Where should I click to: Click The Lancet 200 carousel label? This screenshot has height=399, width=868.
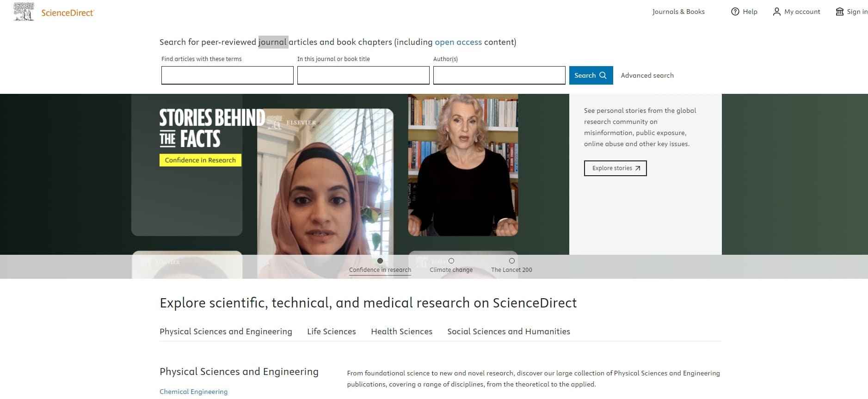click(511, 270)
